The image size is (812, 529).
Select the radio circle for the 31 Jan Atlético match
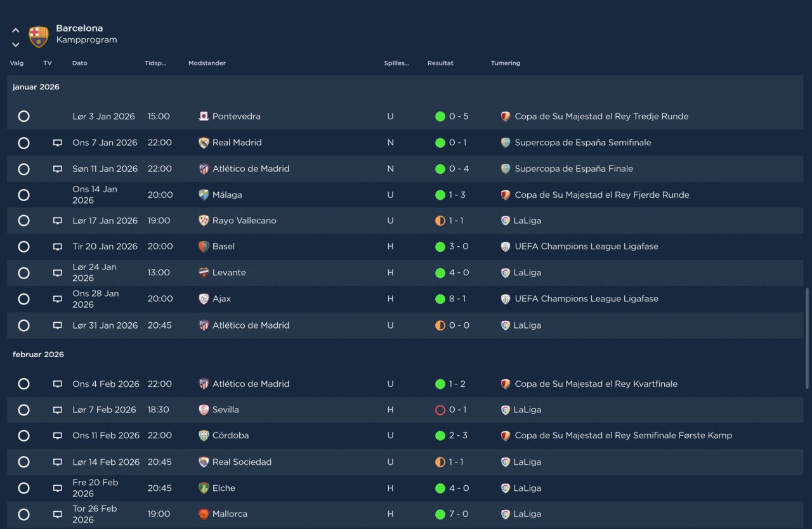(23, 325)
